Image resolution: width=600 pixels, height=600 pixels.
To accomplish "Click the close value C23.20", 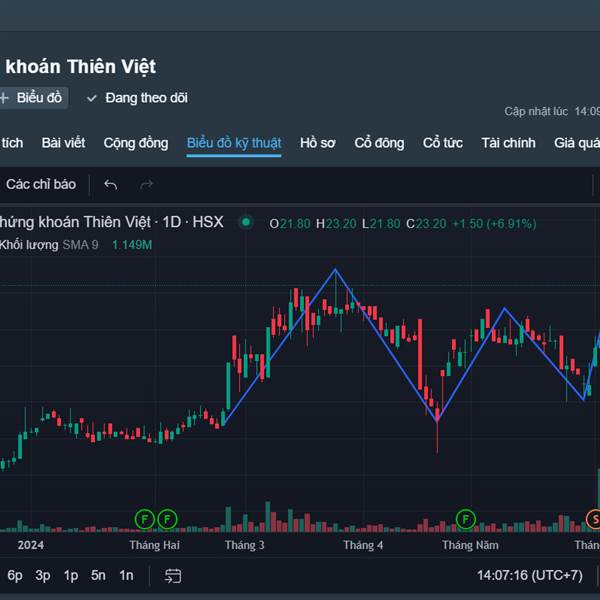I will click(x=426, y=223).
